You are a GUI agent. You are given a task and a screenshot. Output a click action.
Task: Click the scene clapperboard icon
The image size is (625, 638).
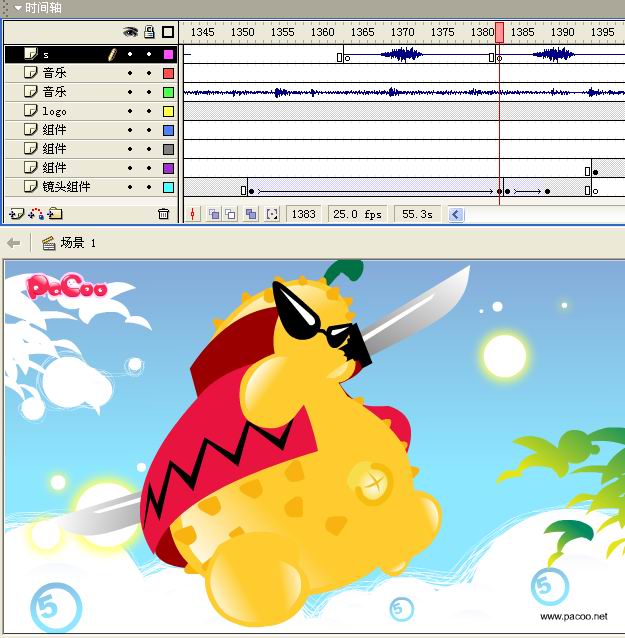(49, 243)
